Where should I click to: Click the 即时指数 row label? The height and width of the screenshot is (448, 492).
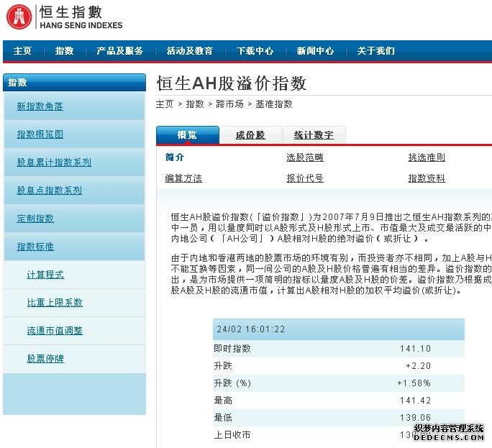[x=232, y=349]
